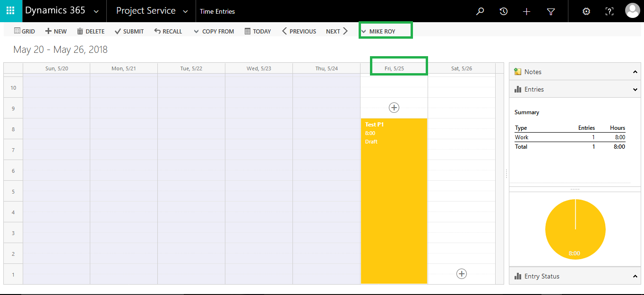The width and height of the screenshot is (644, 295).
Task: Open the settings gear icon
Action: click(586, 11)
